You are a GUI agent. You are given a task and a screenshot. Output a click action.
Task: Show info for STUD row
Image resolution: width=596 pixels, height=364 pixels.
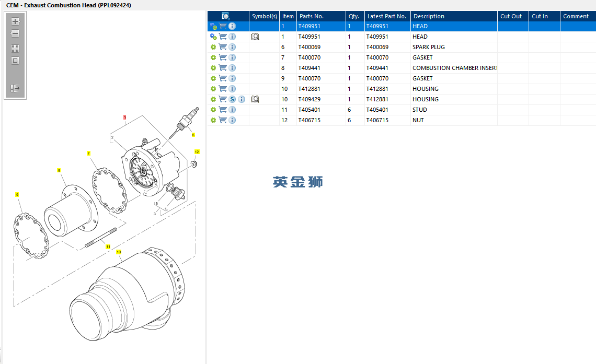click(x=232, y=110)
